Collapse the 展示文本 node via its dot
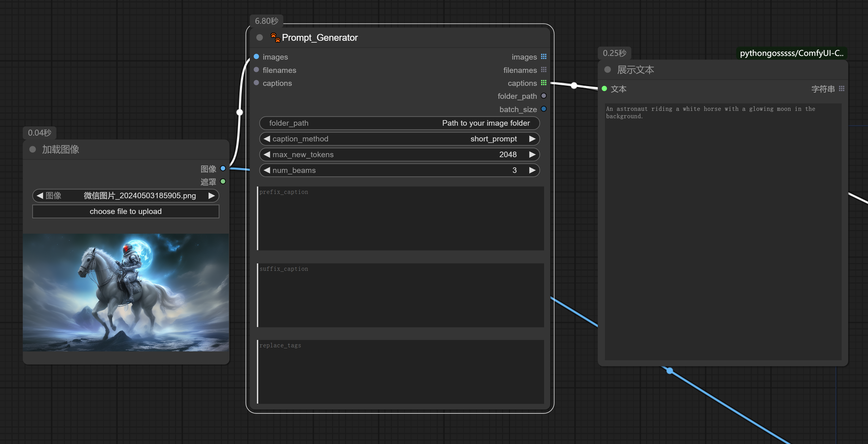This screenshot has width=868, height=444. (x=607, y=70)
